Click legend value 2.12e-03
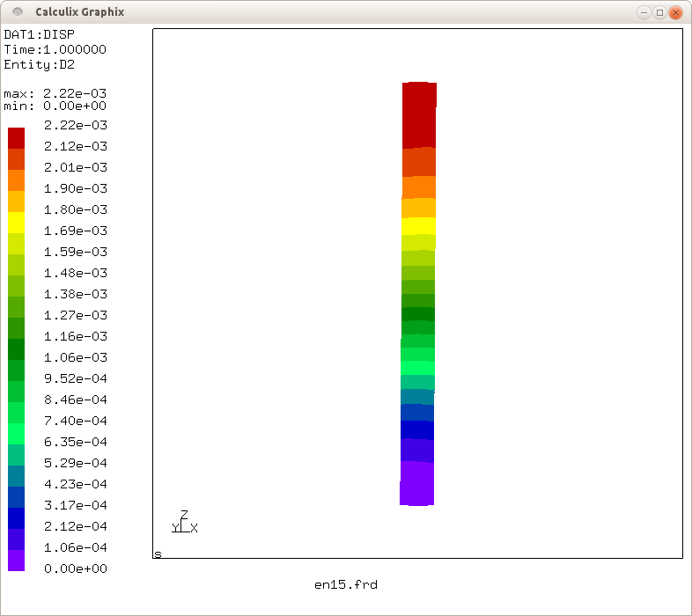This screenshot has height=616, width=692. click(x=76, y=146)
